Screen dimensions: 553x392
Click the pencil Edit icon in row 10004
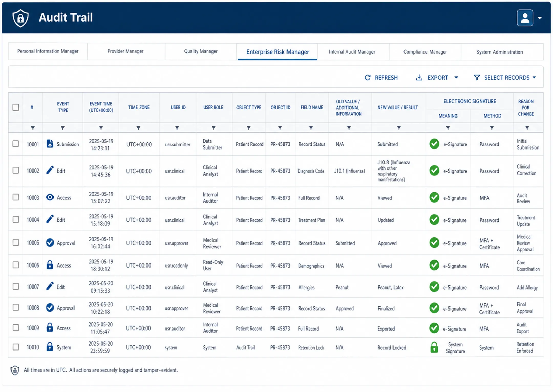[50, 219]
